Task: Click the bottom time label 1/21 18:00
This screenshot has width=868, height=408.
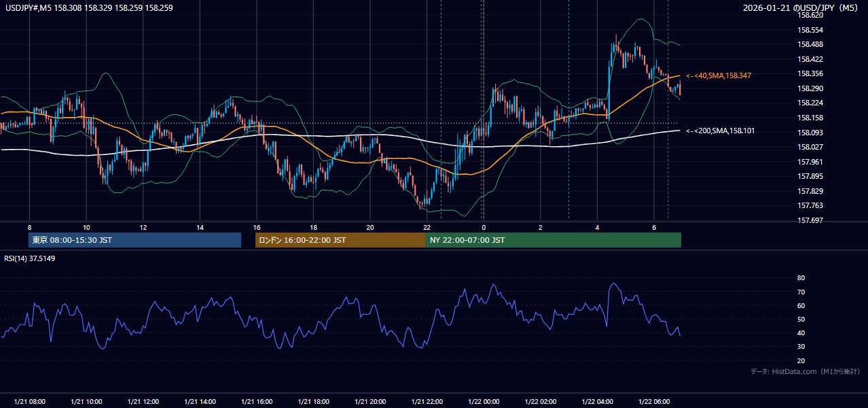Action: (x=313, y=402)
